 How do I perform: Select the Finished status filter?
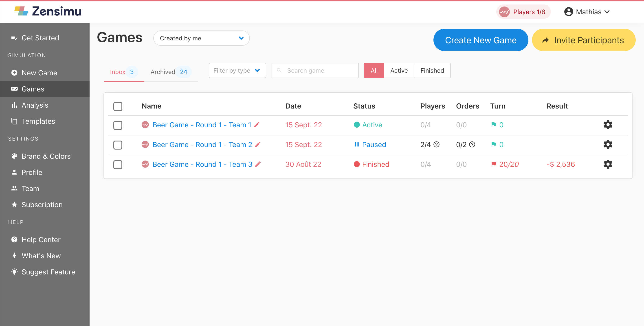click(x=432, y=70)
